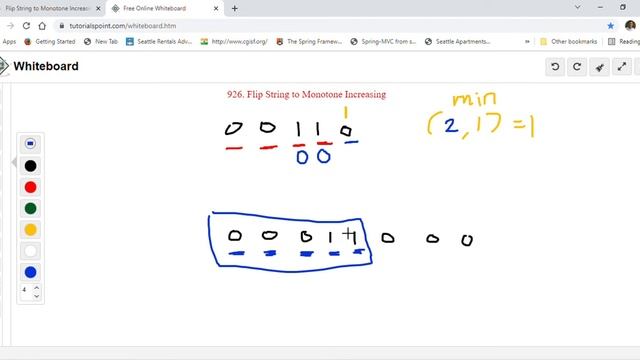
Task: Pick the black color swatch
Action: 30,166
